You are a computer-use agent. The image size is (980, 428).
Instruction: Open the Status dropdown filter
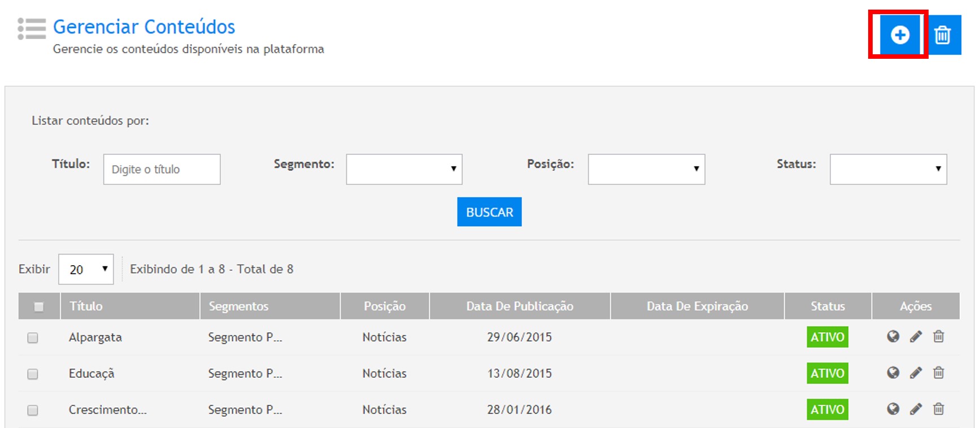pyautogui.click(x=888, y=169)
